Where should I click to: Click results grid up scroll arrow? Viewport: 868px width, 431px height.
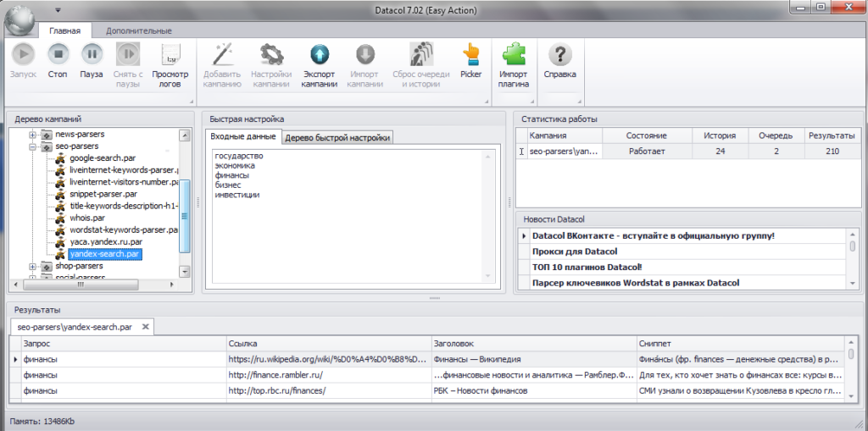pos(851,342)
